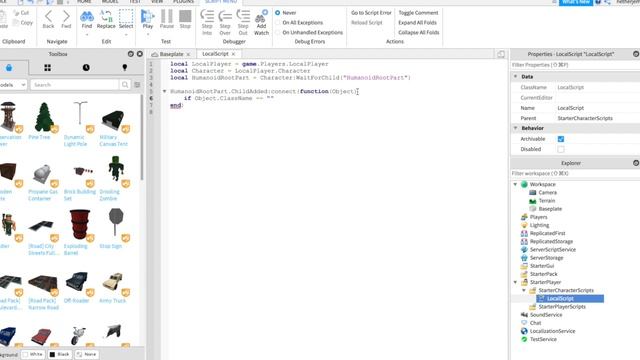Click the Select tool in Edit group
The width and height of the screenshot is (640, 360).
pyautogui.click(x=126, y=19)
